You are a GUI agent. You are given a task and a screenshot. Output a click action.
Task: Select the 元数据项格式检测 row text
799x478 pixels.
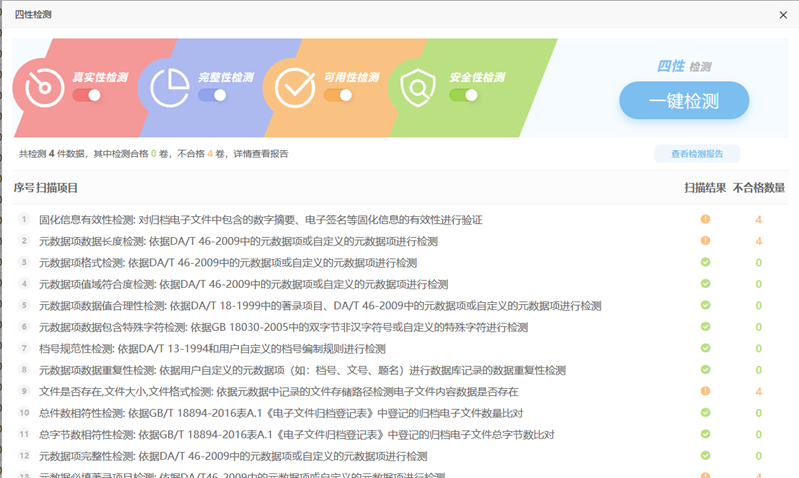[228, 263]
